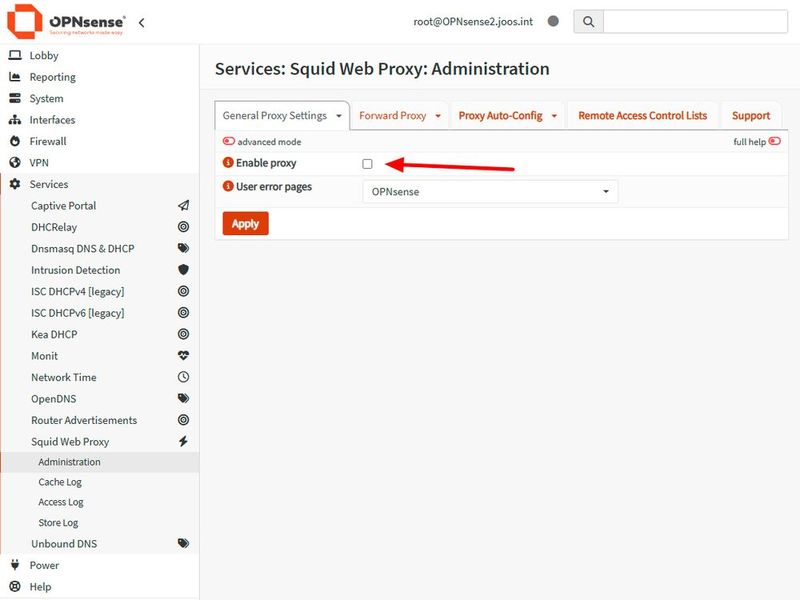Click the Monit heartbeat icon
800x600 pixels.
183,355
